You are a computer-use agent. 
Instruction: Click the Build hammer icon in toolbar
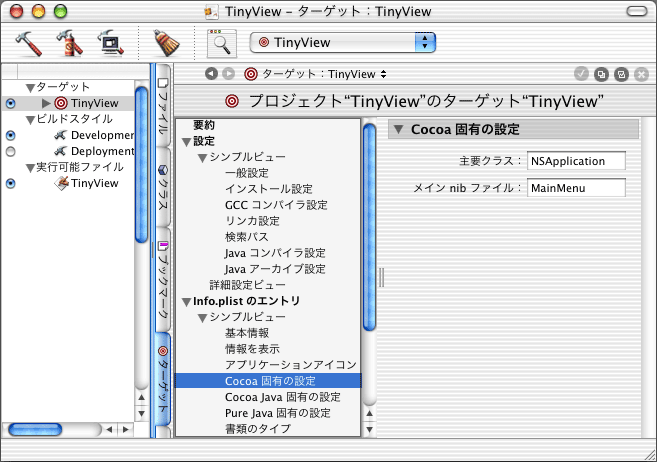tap(28, 43)
